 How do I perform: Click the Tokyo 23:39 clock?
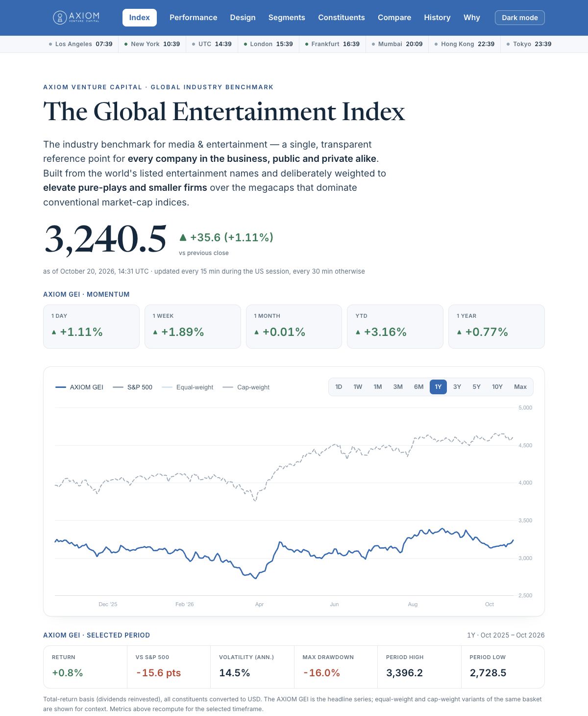coord(529,44)
